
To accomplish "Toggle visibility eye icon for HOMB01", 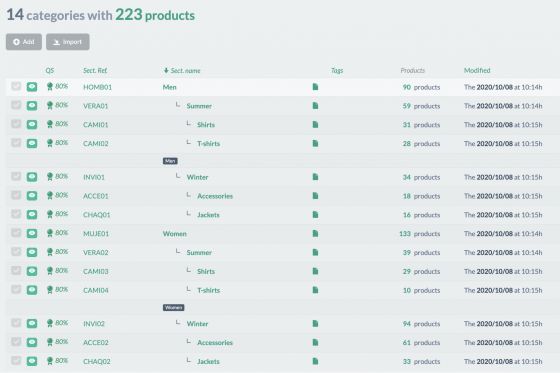I will click(32, 87).
